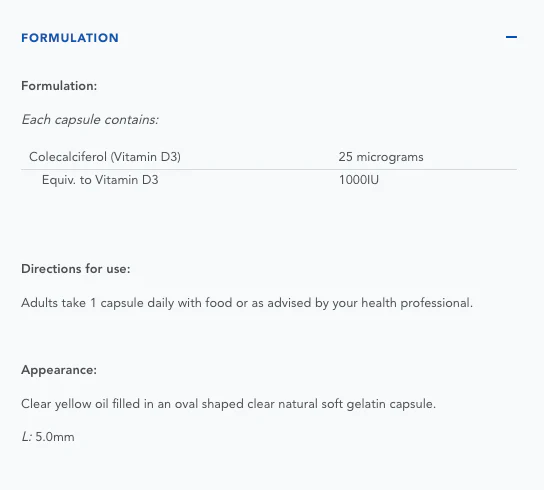The width and height of the screenshot is (544, 490).
Task: Select the Colecalciferol (Vitamin D3) row
Action: click(x=269, y=157)
